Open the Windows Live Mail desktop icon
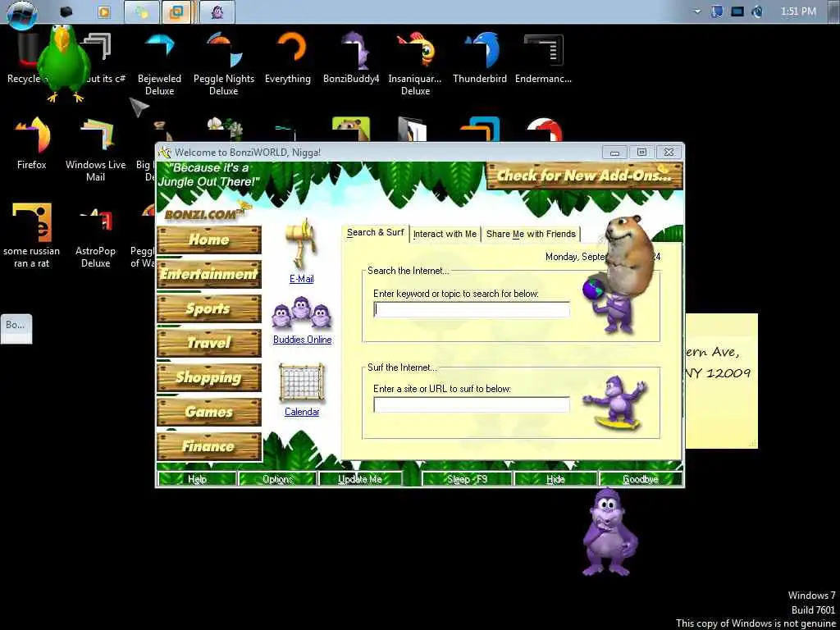The image size is (840, 630). pos(95,150)
